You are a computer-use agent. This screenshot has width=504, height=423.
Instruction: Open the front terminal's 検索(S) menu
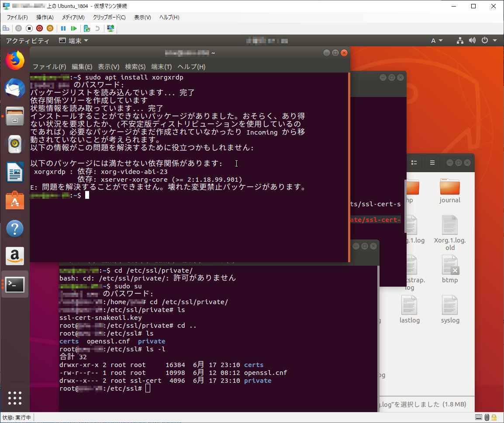135,66
